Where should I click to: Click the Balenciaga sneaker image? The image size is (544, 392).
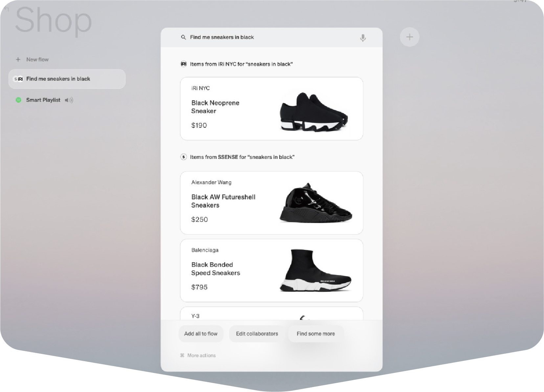point(315,270)
